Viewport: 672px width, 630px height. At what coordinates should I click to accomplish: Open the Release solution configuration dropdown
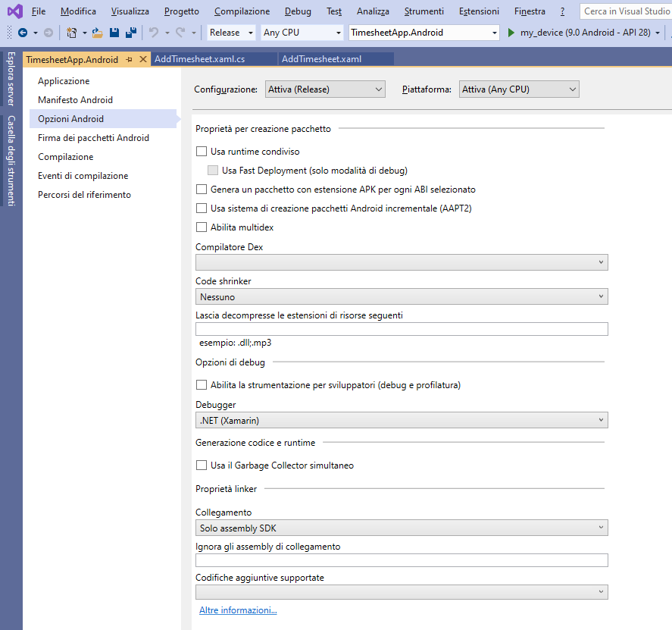click(x=231, y=33)
